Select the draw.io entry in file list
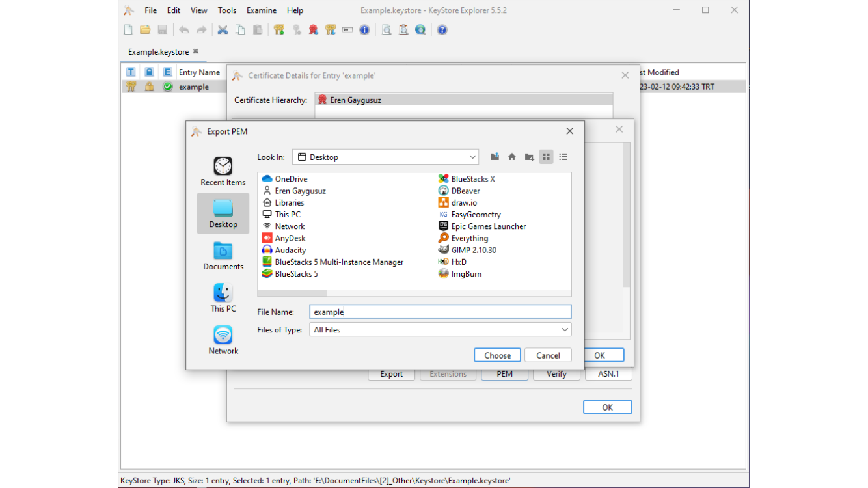This screenshot has height=488, width=868. click(x=457, y=202)
